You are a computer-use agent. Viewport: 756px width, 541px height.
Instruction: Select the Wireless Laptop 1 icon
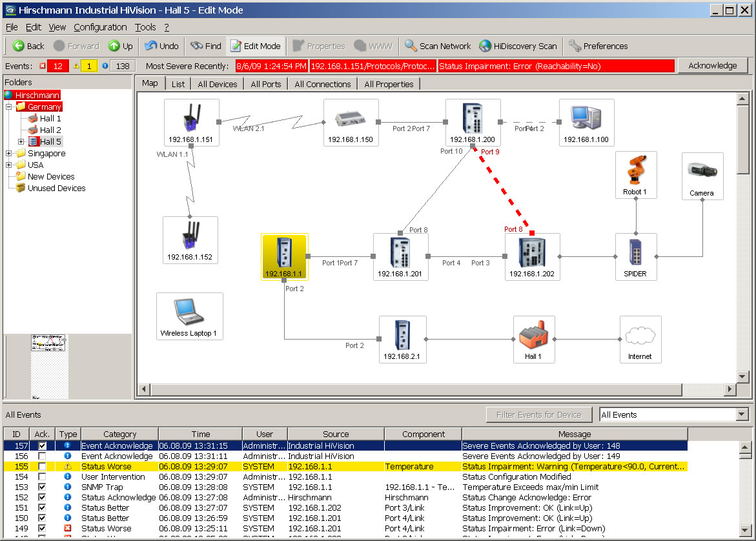tap(189, 313)
